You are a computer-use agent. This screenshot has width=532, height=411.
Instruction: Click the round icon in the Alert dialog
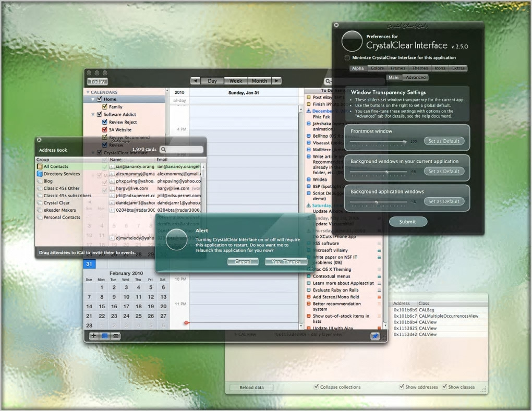pyautogui.click(x=176, y=239)
